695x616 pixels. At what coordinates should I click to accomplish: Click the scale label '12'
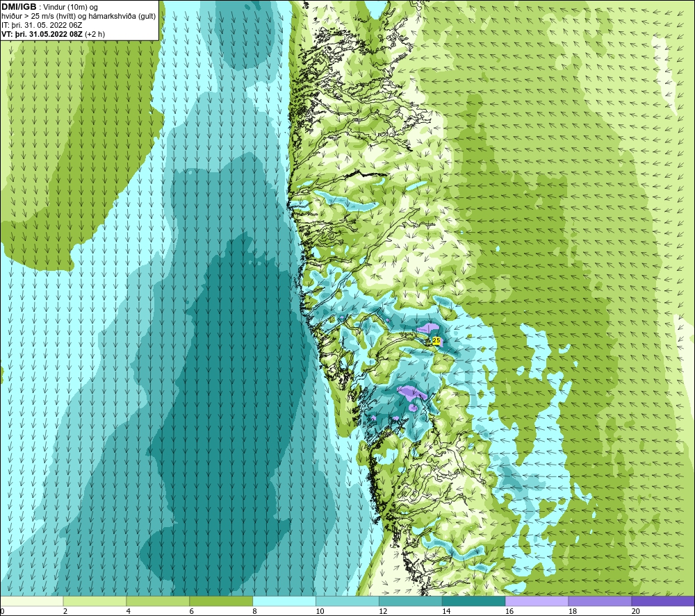[x=383, y=611]
